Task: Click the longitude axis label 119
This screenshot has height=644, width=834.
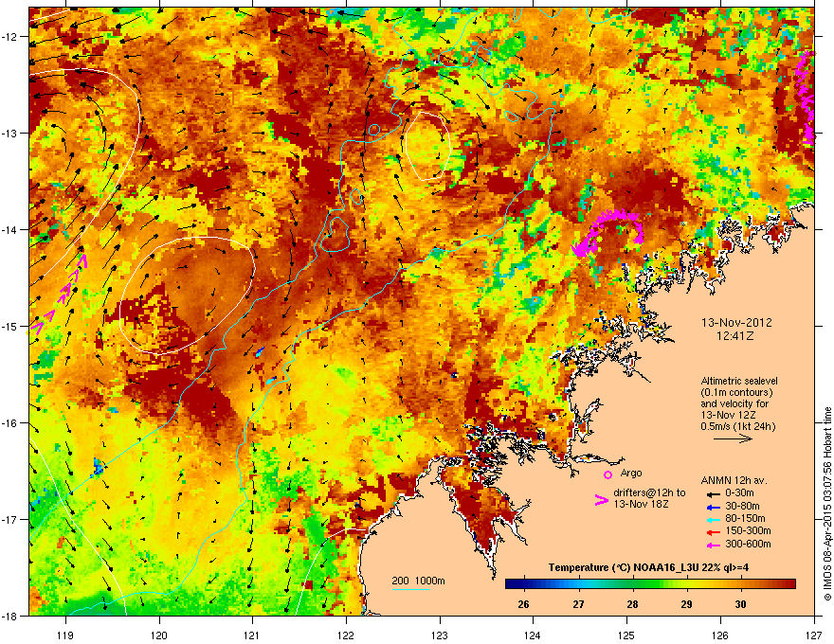Action: pos(65,635)
